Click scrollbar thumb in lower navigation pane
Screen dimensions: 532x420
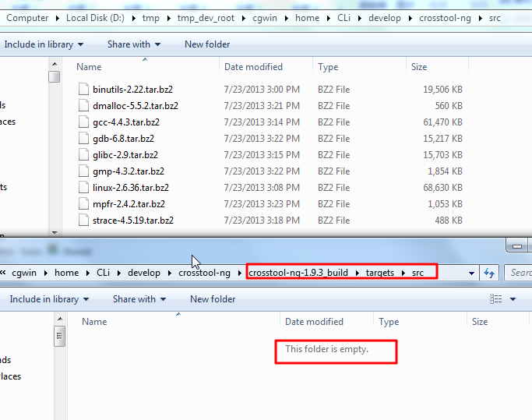(59, 336)
